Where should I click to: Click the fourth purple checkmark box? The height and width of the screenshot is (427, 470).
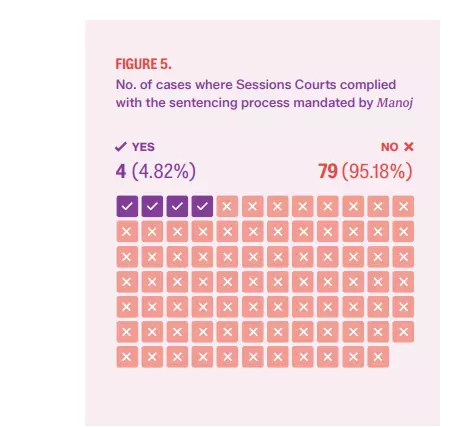click(202, 206)
